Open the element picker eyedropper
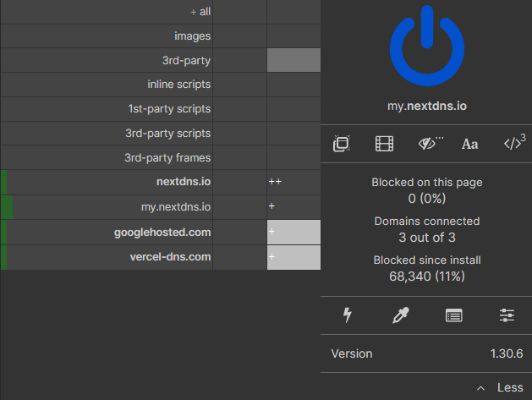Screen dimensions: 532x400 [400, 315]
